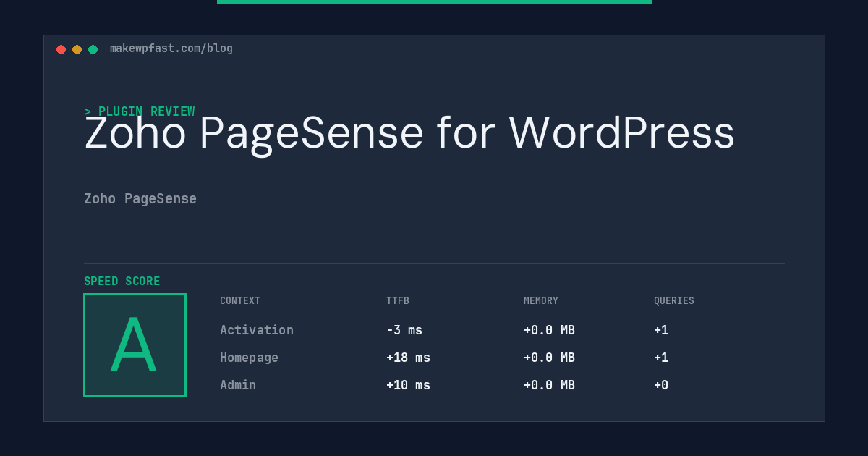Click the Homepage row queries value
Screen dimensions: 868x456
click(661, 358)
